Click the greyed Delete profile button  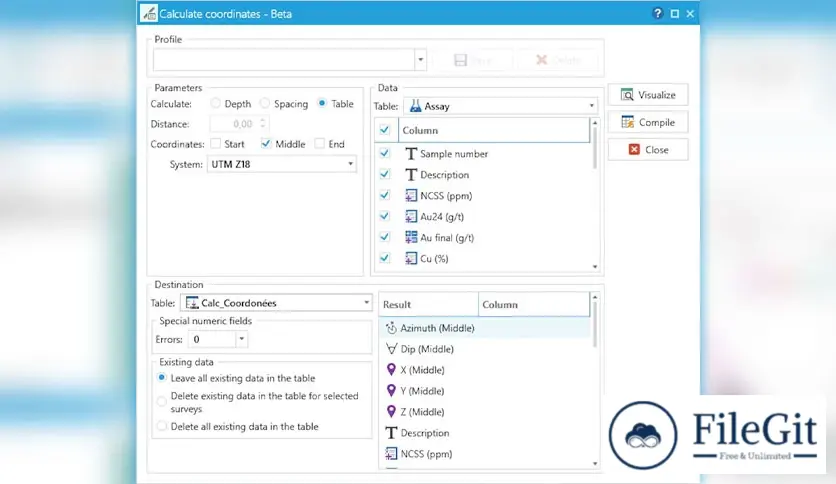(x=558, y=60)
